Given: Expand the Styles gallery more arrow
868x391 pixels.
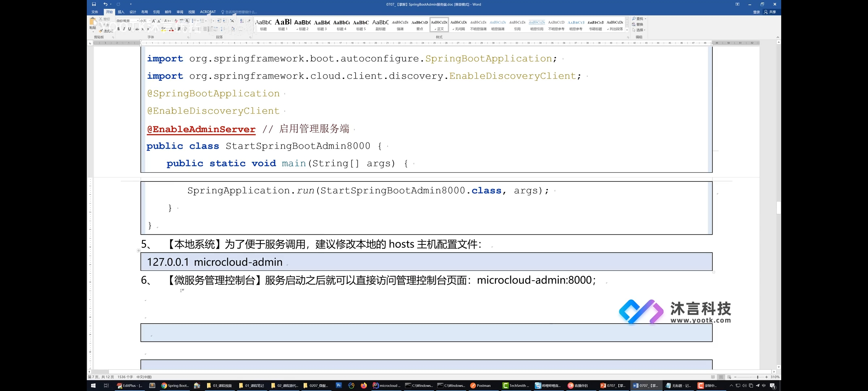Looking at the screenshot, I should coord(627,30).
